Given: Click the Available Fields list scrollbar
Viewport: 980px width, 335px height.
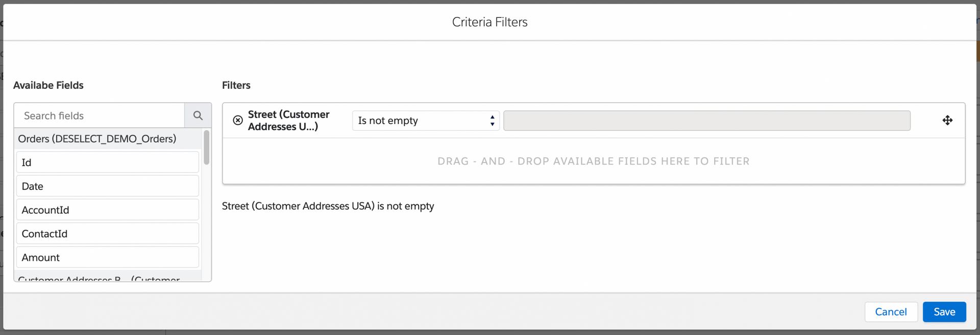Looking at the screenshot, I should (207, 148).
